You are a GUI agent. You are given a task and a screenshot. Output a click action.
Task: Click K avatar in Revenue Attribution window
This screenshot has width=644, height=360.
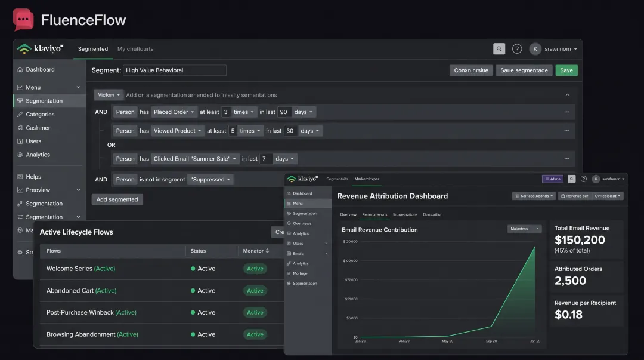[596, 179]
